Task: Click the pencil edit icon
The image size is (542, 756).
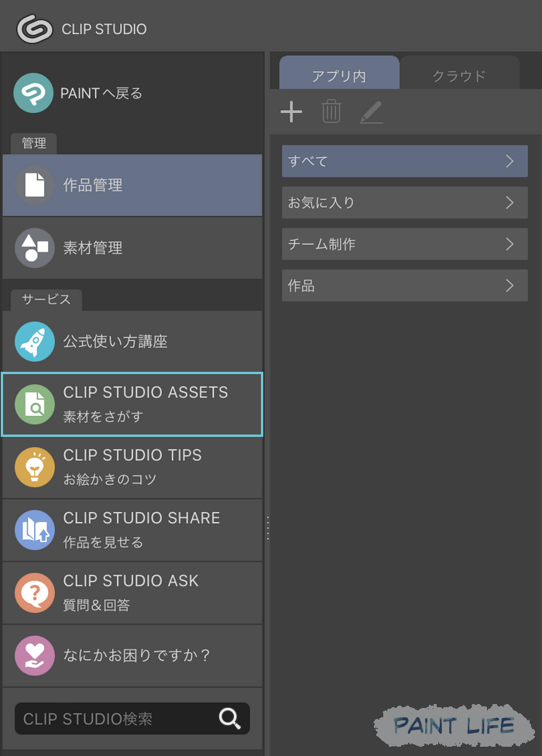Action: click(x=372, y=112)
